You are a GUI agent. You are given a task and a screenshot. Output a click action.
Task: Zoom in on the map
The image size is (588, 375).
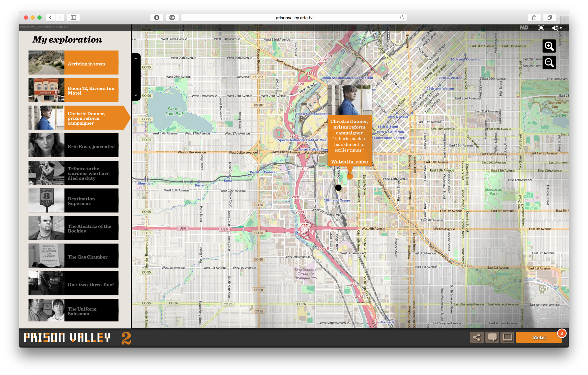point(549,46)
